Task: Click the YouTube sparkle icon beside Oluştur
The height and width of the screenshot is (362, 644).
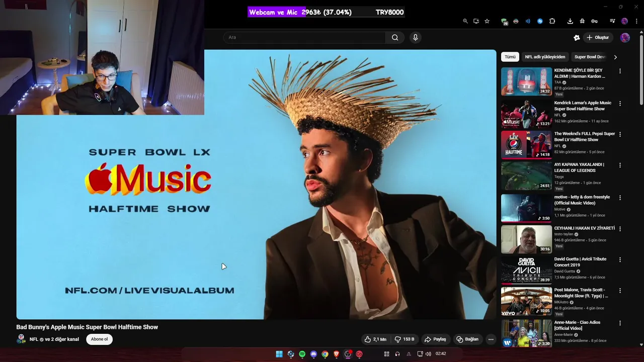Action: (577, 38)
